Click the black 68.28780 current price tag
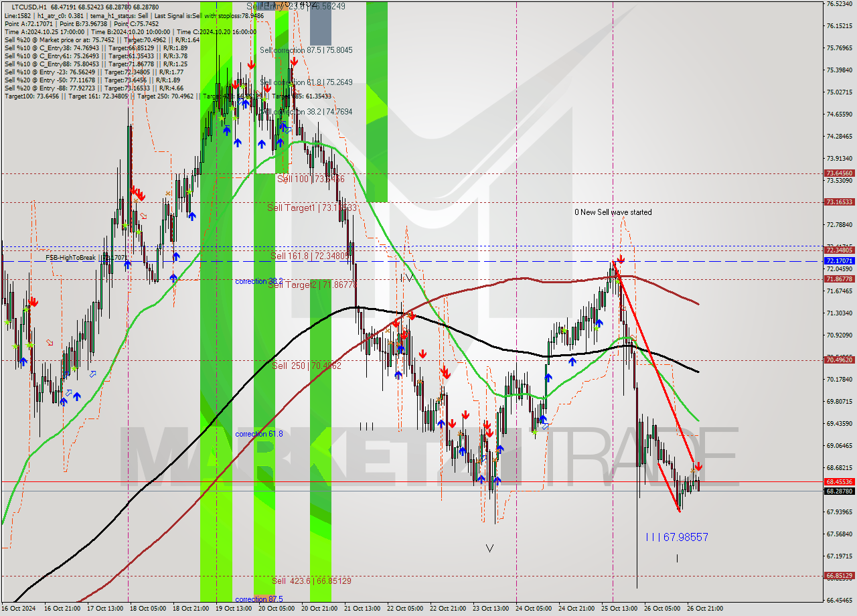 tap(839, 491)
